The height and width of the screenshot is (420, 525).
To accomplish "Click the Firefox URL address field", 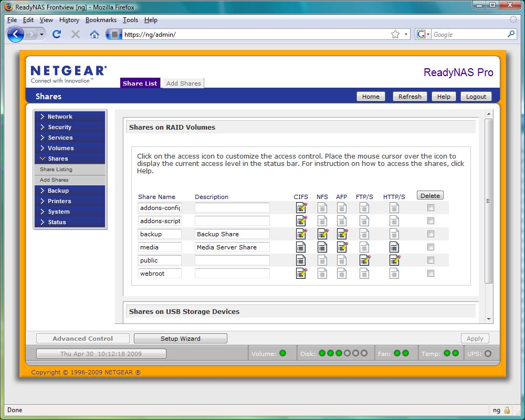I will click(x=256, y=34).
